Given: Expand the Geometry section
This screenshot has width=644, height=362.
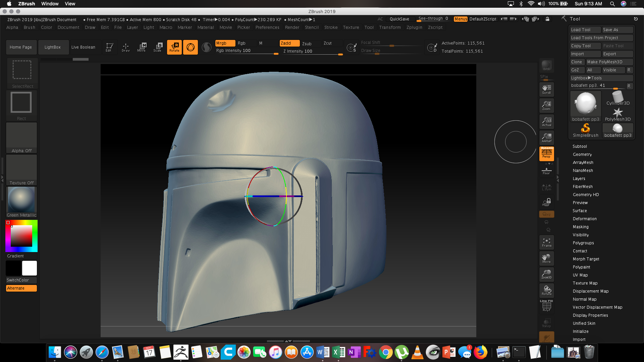Looking at the screenshot, I should 582,155.
